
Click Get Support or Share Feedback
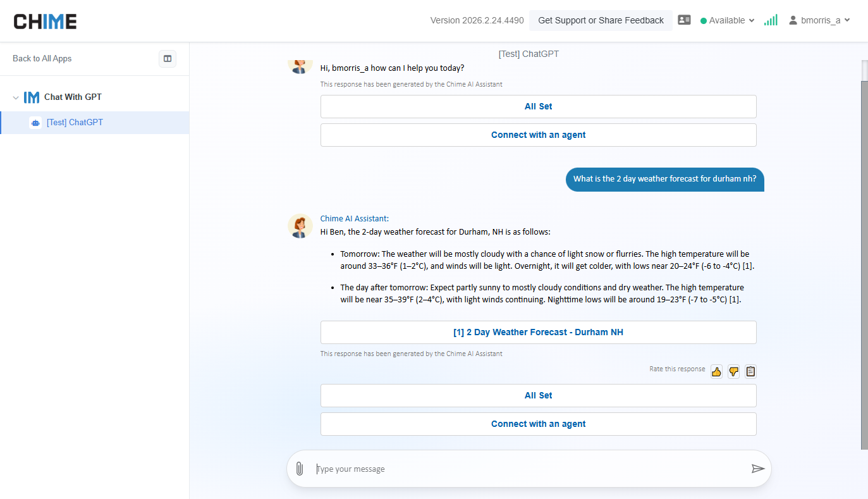[x=601, y=20]
